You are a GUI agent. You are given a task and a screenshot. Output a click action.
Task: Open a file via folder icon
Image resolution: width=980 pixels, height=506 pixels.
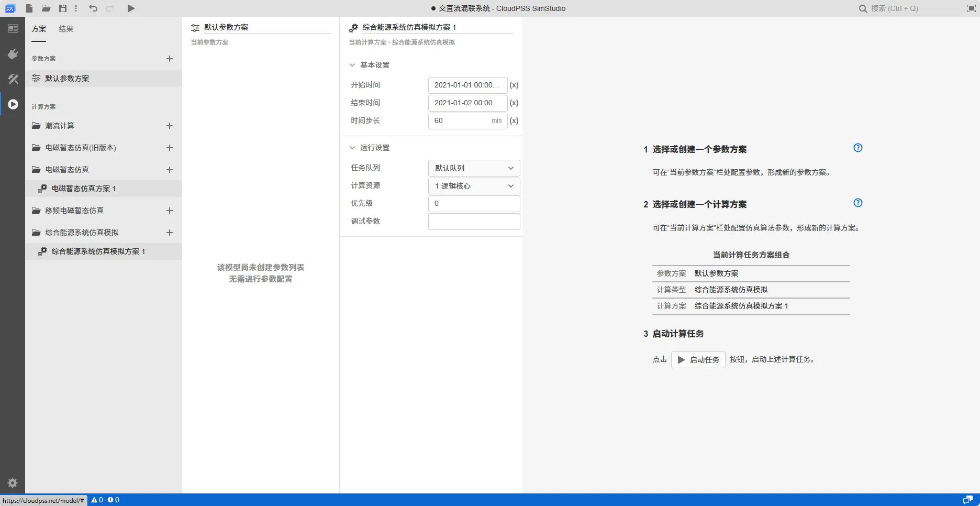[46, 8]
